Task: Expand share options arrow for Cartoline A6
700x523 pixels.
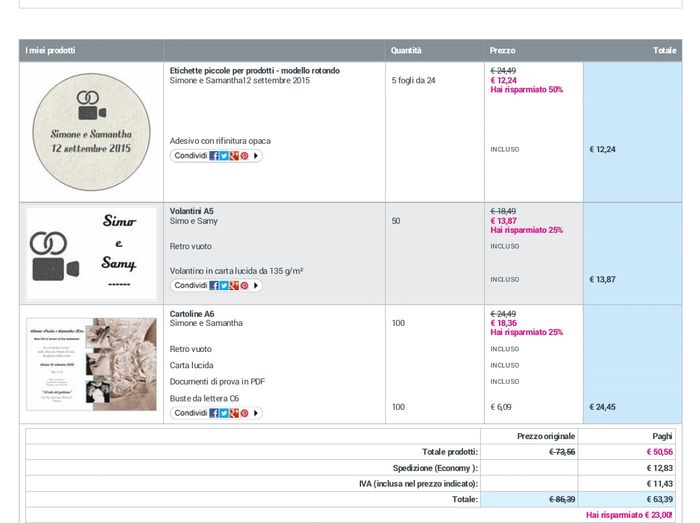Action: 256,413
